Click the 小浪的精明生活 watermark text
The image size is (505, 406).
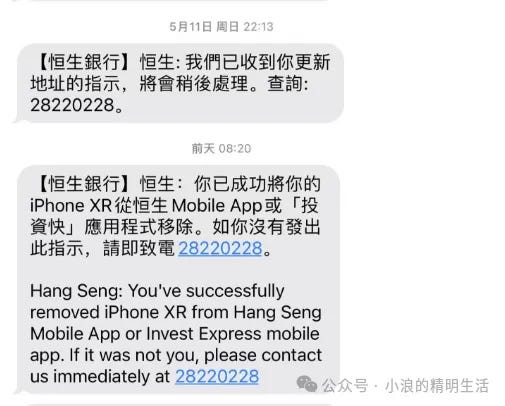(437, 386)
